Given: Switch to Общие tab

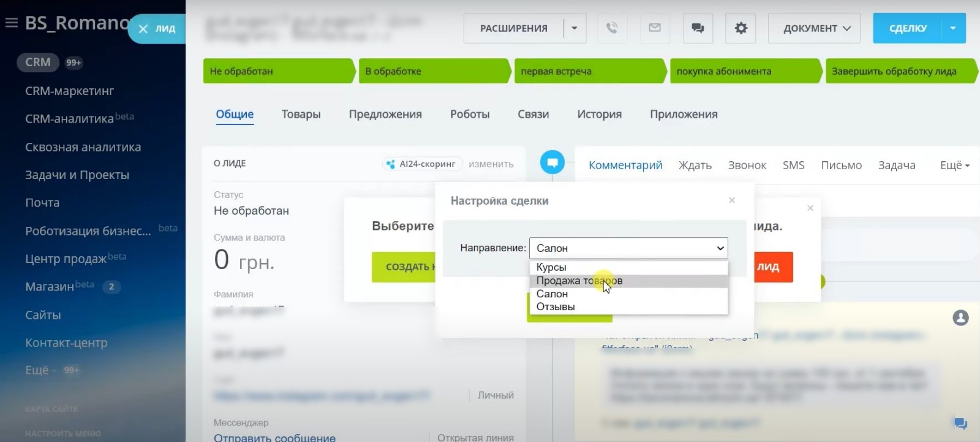Looking at the screenshot, I should tap(235, 114).
